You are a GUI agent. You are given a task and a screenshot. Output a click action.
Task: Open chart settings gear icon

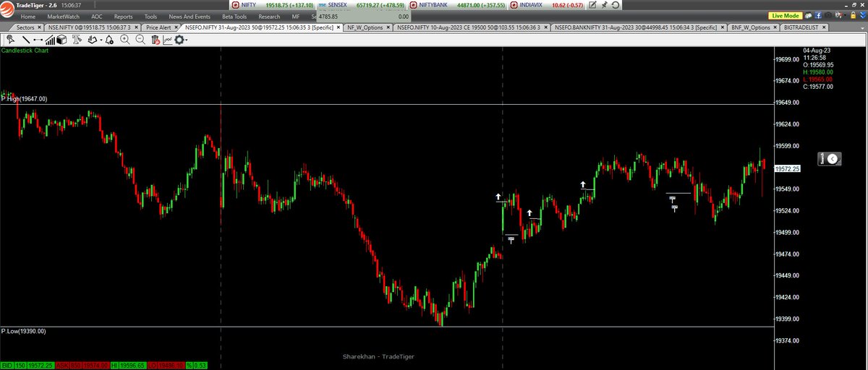pyautogui.click(x=179, y=40)
